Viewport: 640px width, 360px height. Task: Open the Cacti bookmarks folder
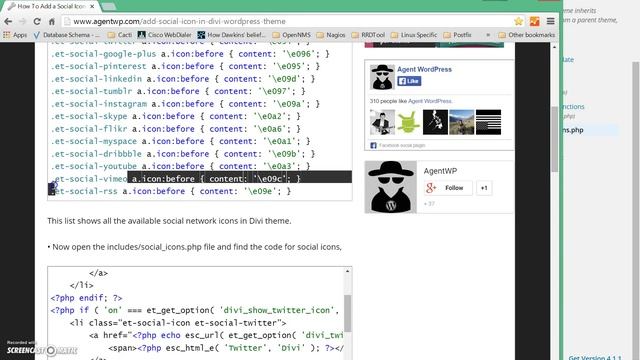[120, 35]
